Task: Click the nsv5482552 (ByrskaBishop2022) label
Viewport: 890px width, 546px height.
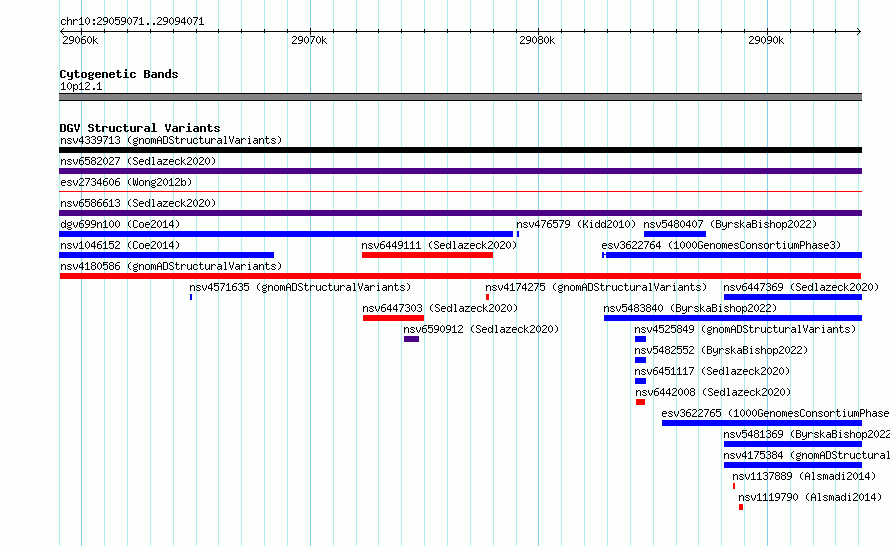Action: tap(721, 350)
